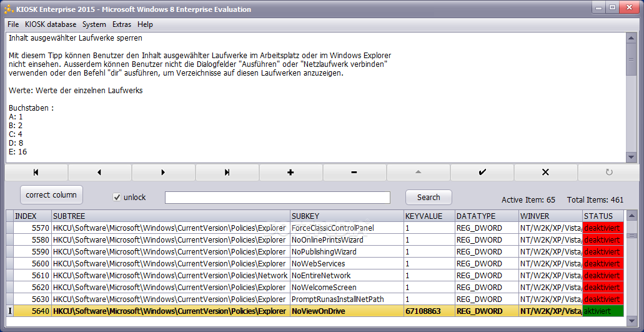644x332 pixels.
Task: Click the Active Item: 65 label
Action: coord(528,200)
